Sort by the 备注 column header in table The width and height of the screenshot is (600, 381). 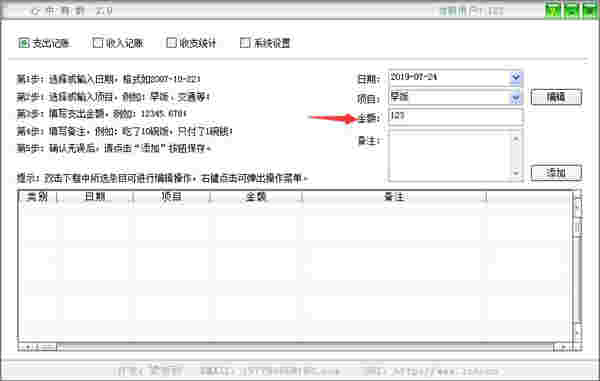click(394, 197)
